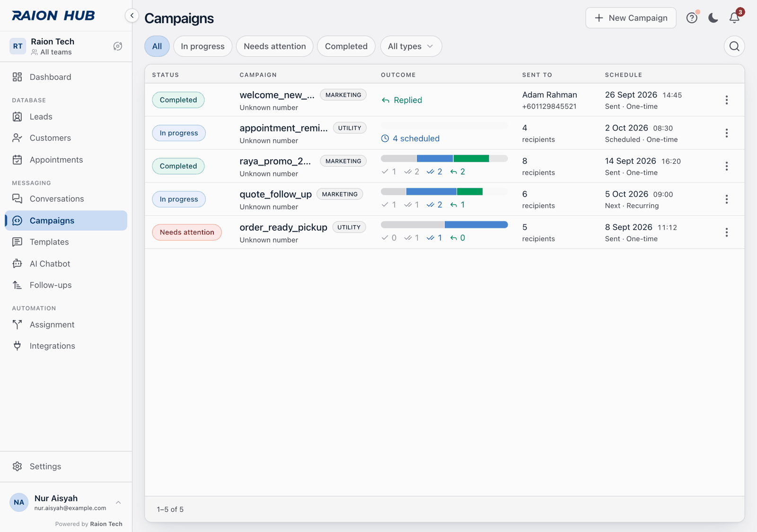Open the help question mark icon

tap(692, 18)
